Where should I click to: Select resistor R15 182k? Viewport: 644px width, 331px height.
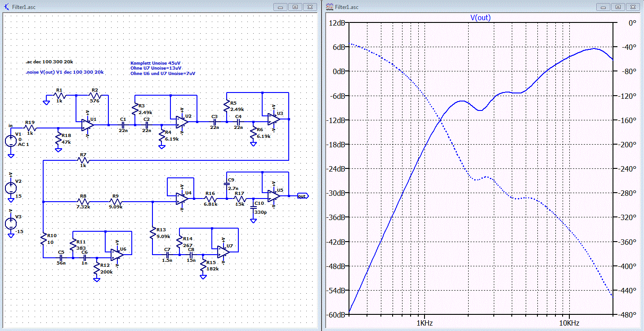coord(203,265)
